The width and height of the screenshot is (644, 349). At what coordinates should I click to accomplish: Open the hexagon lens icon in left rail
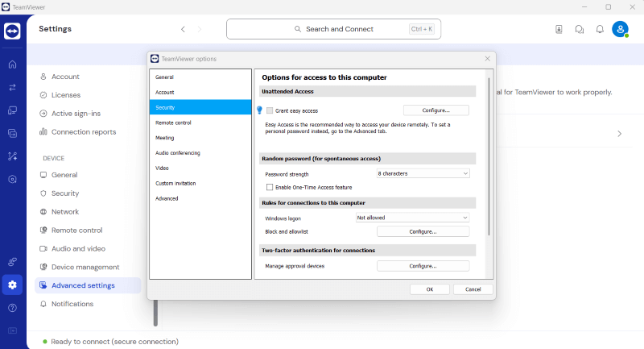coord(12,179)
